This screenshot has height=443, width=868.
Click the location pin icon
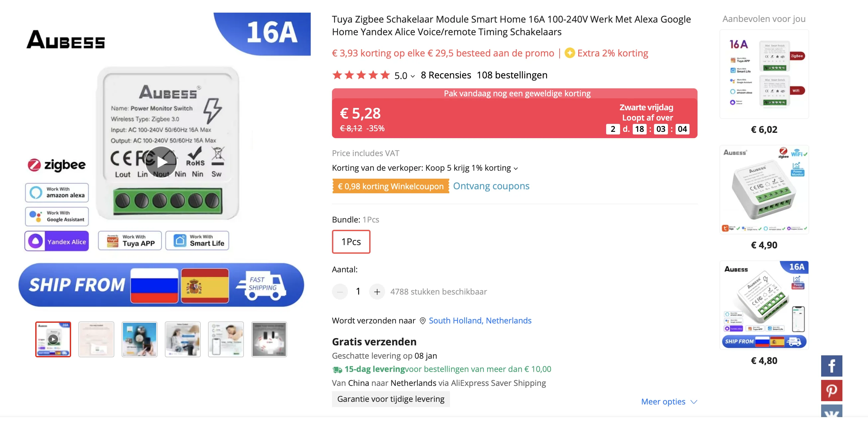(423, 321)
